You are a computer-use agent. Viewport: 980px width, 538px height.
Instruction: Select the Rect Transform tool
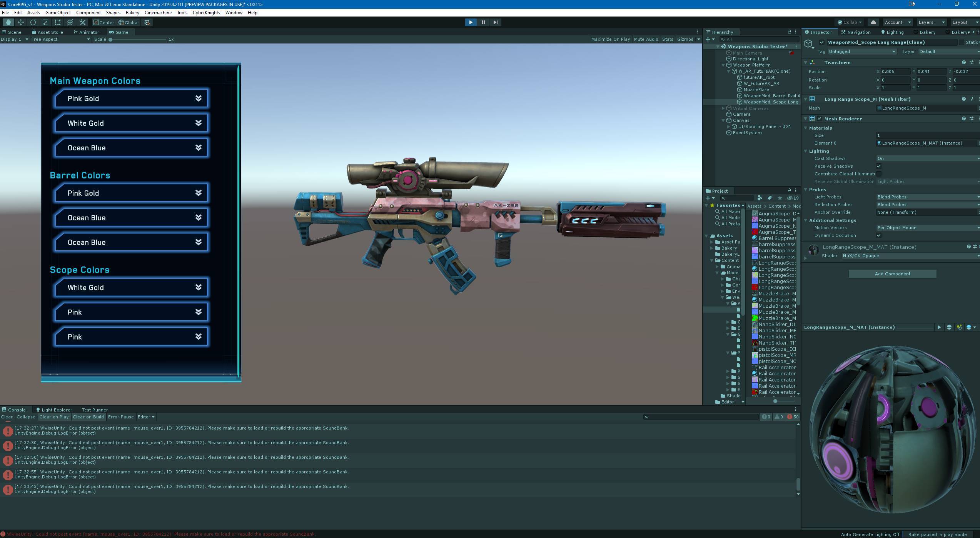click(58, 22)
